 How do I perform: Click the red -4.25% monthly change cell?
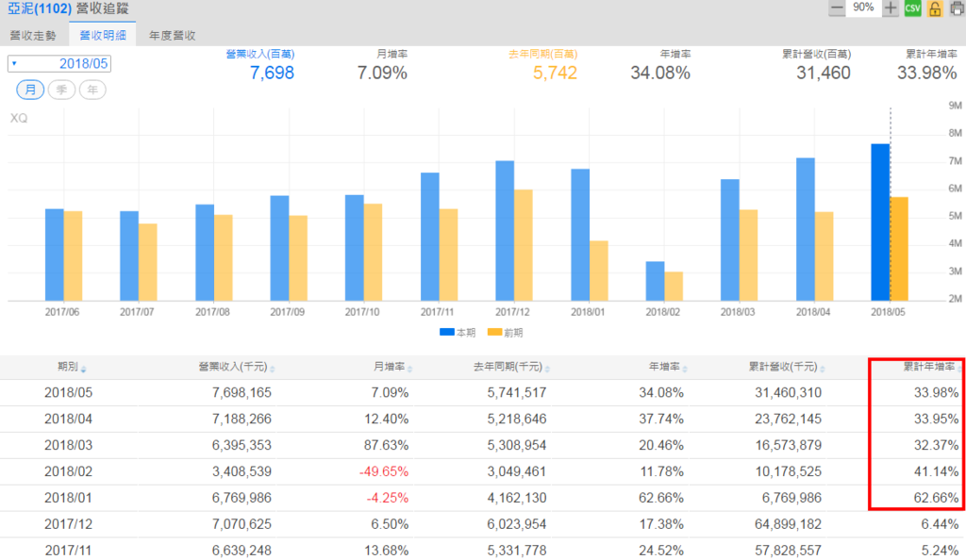click(x=388, y=498)
